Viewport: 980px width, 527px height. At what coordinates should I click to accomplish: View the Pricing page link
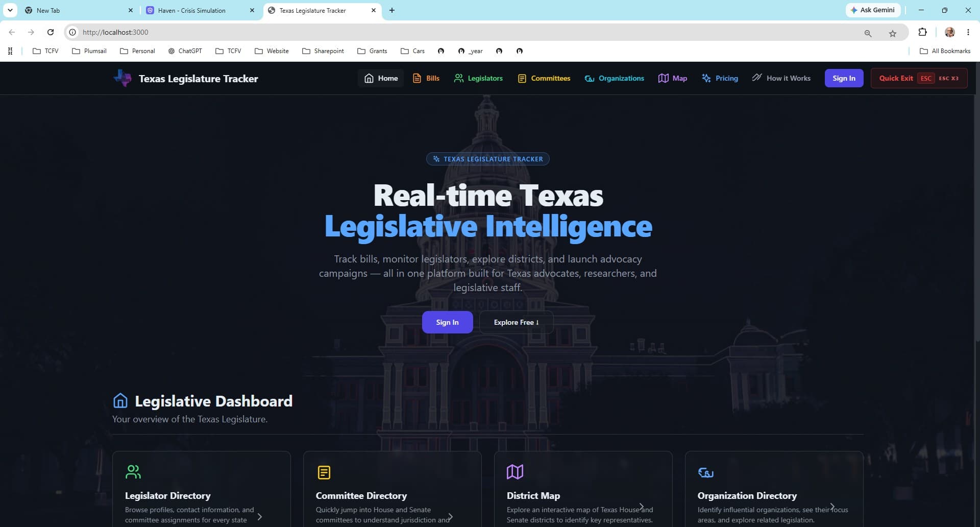(x=720, y=78)
